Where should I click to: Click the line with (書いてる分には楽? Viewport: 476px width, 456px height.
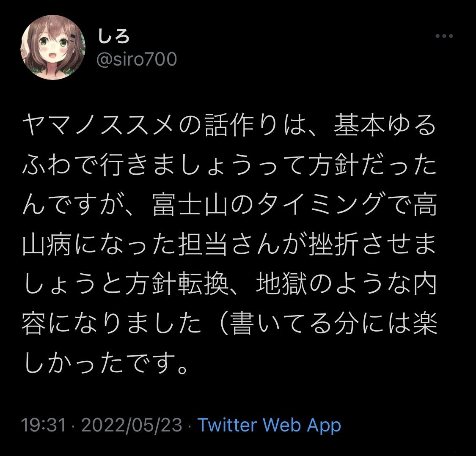pos(229,324)
